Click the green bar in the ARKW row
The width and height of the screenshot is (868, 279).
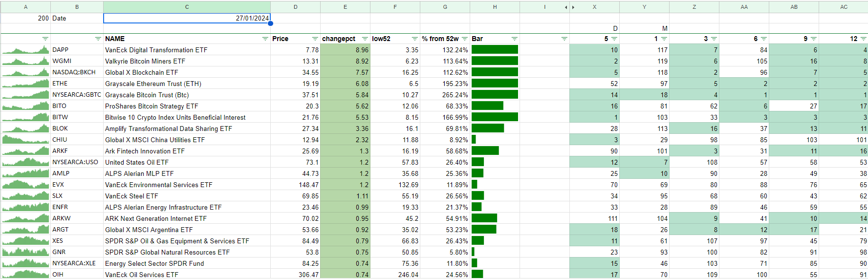tap(484, 218)
